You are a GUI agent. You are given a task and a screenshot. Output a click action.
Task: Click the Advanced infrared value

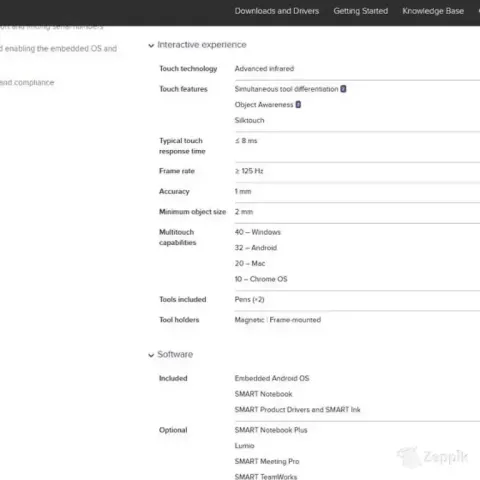pyautogui.click(x=264, y=69)
